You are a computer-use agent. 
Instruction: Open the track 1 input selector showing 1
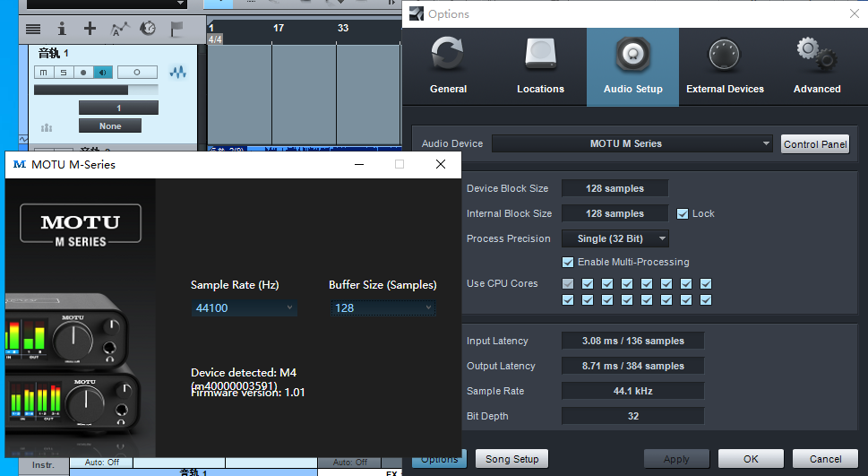(x=118, y=108)
